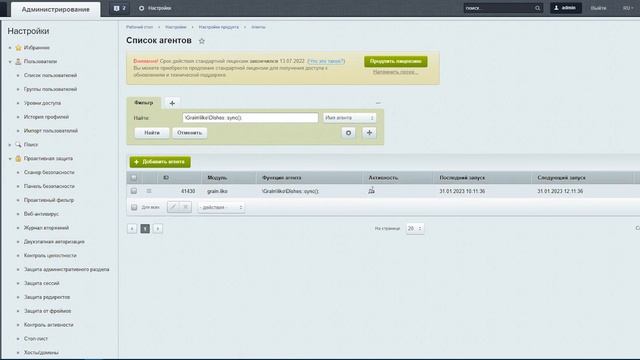The height and width of the screenshot is (360, 640).
Task: Open Веб-антивирус in sidebar
Action: point(41,214)
